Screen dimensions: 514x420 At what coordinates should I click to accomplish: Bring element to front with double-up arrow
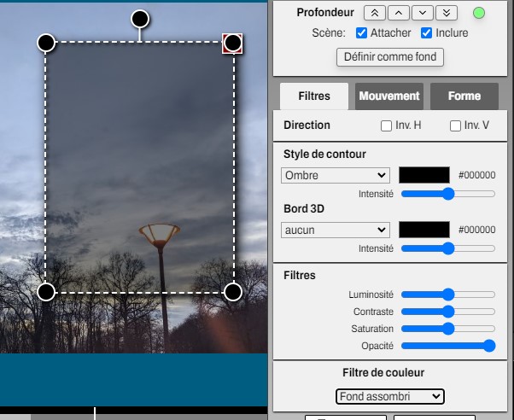(374, 13)
